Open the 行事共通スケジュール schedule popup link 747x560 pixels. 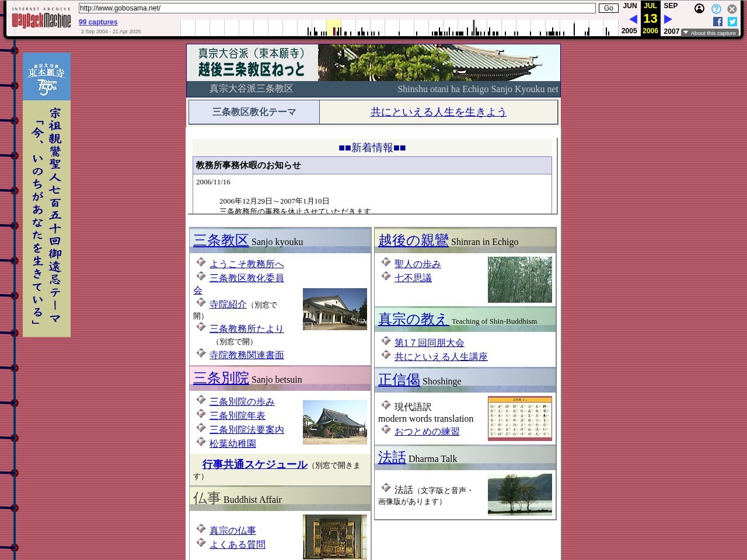[254, 464]
